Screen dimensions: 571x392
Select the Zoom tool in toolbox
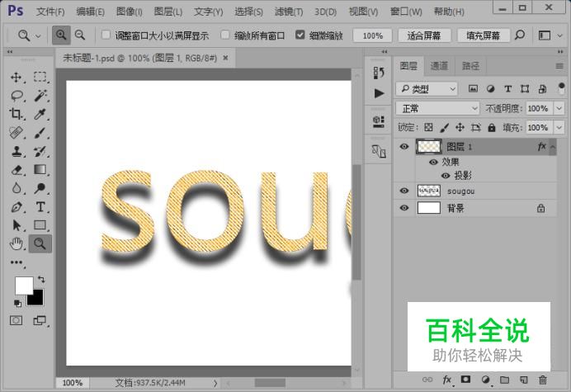coord(40,243)
